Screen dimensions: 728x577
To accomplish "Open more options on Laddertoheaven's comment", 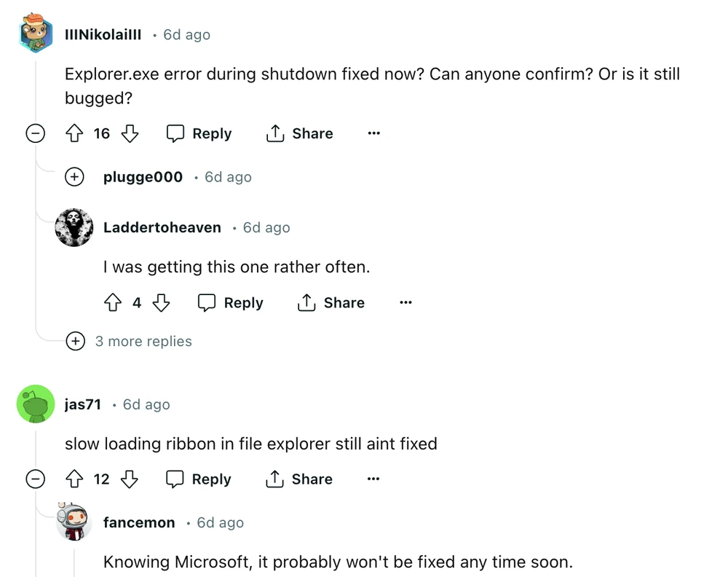I will click(405, 302).
